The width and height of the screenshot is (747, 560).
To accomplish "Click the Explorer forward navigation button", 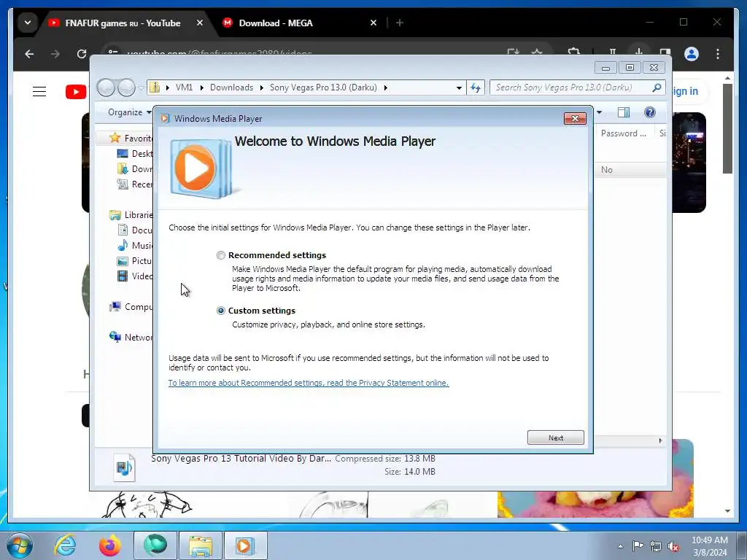I will pyautogui.click(x=126, y=87).
